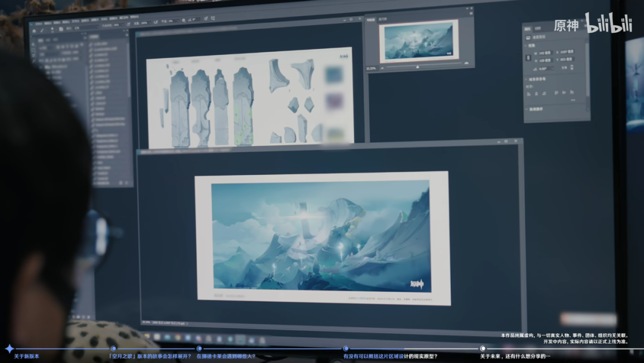Open the last menu in Photoshop menu bar
The image size is (644, 363).
point(134,17)
